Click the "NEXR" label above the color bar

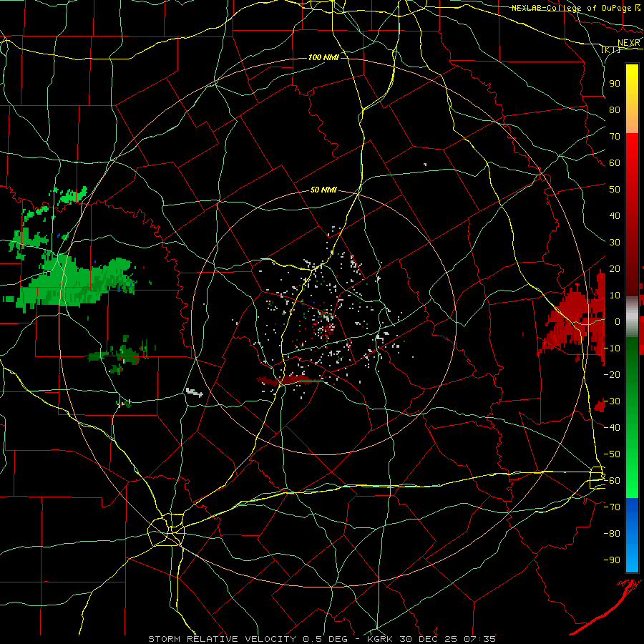[628, 43]
